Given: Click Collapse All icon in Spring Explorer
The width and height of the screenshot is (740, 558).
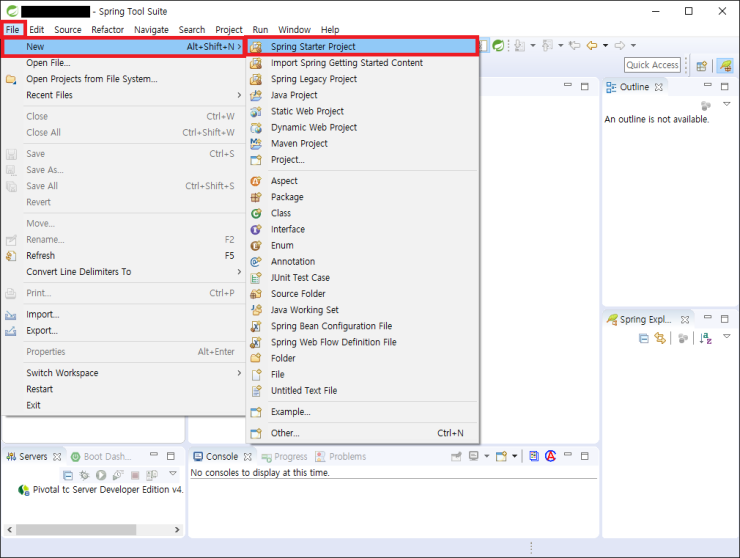Looking at the screenshot, I should coord(644,339).
